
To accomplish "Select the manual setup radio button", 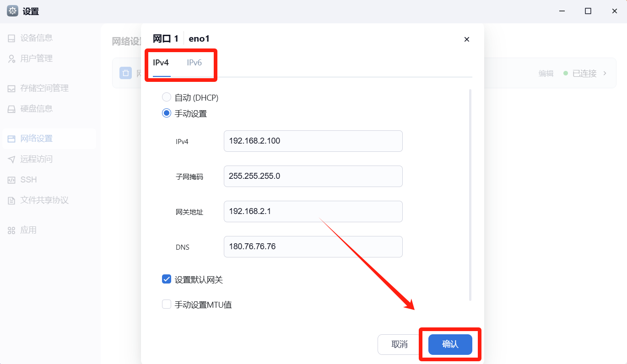I will [x=167, y=113].
